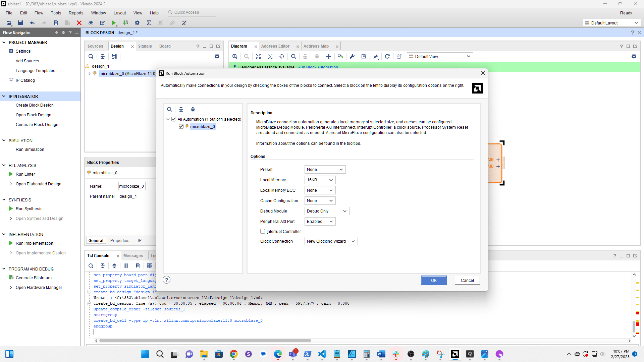Click the Tcl Console horizontal scrollbar
The height and width of the screenshot is (362, 644).
205,341
